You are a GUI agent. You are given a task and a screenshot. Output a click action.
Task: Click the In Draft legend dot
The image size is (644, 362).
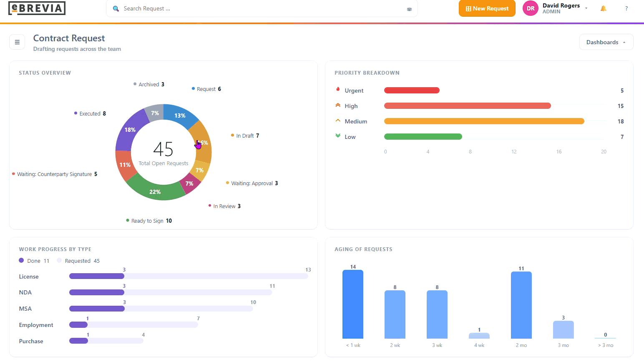(x=232, y=135)
